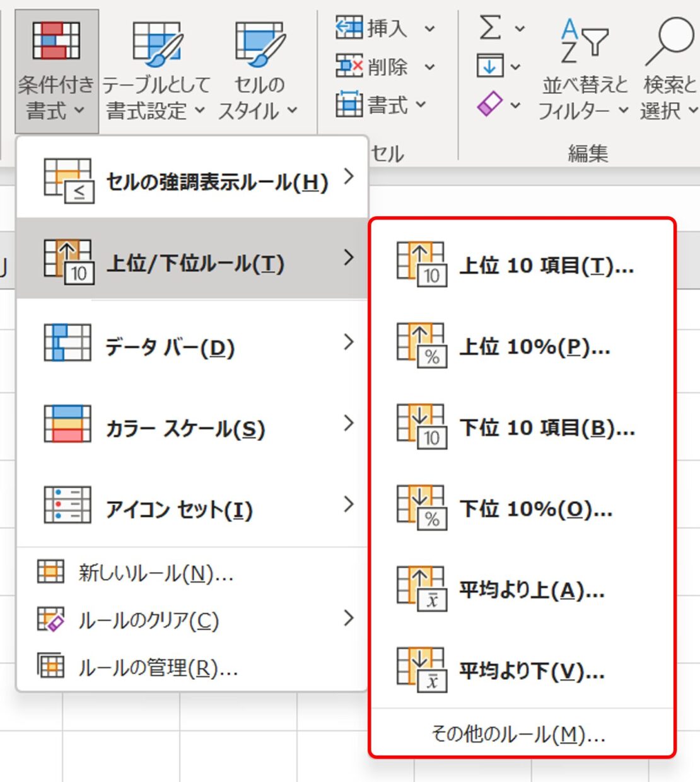
Task: Click the 書式 button label in セル group
Action: 388,105
